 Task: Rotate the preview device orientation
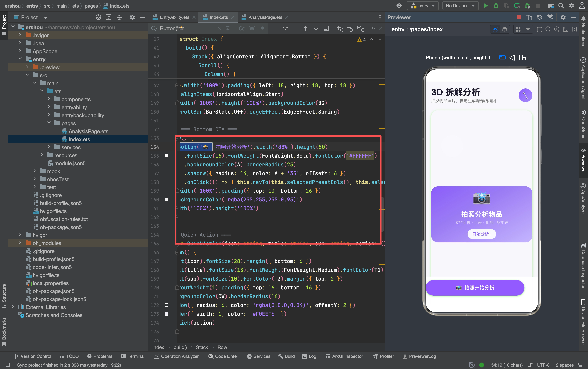523,58
